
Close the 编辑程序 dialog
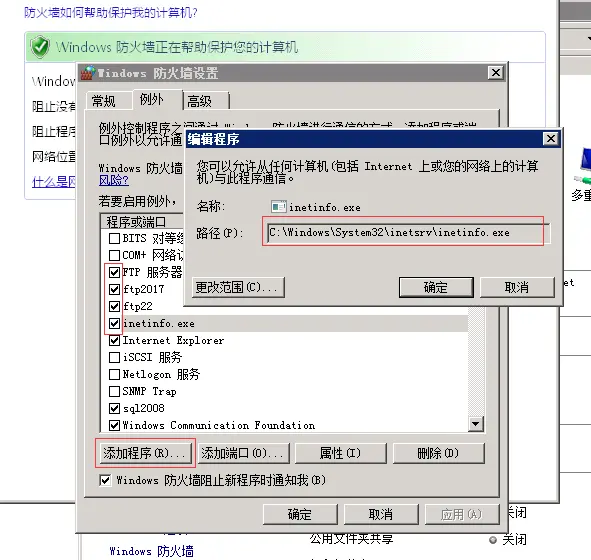[x=551, y=139]
